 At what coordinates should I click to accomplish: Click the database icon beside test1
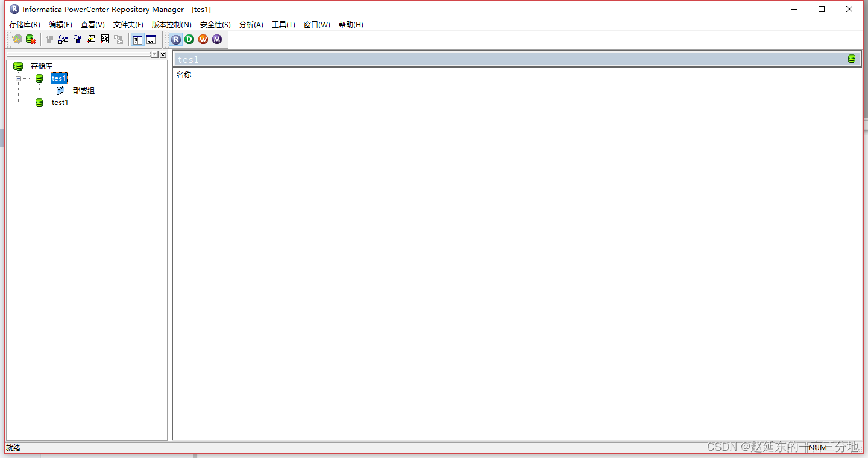[39, 103]
